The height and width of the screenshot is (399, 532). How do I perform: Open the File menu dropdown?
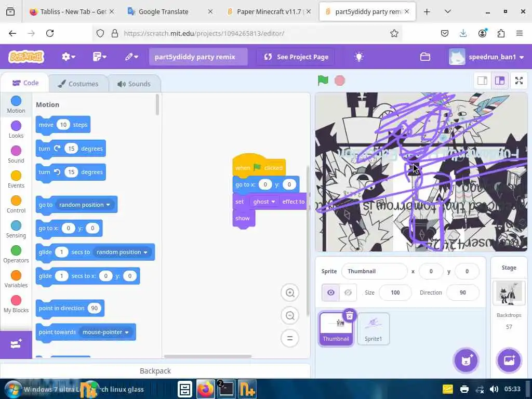[x=99, y=57]
